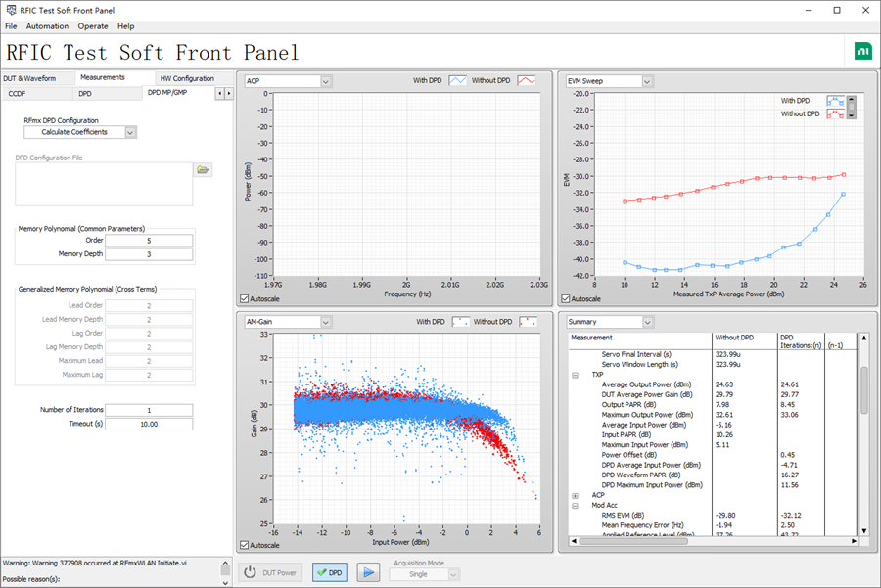
Task: Open the File menu
Action: pyautogui.click(x=11, y=26)
